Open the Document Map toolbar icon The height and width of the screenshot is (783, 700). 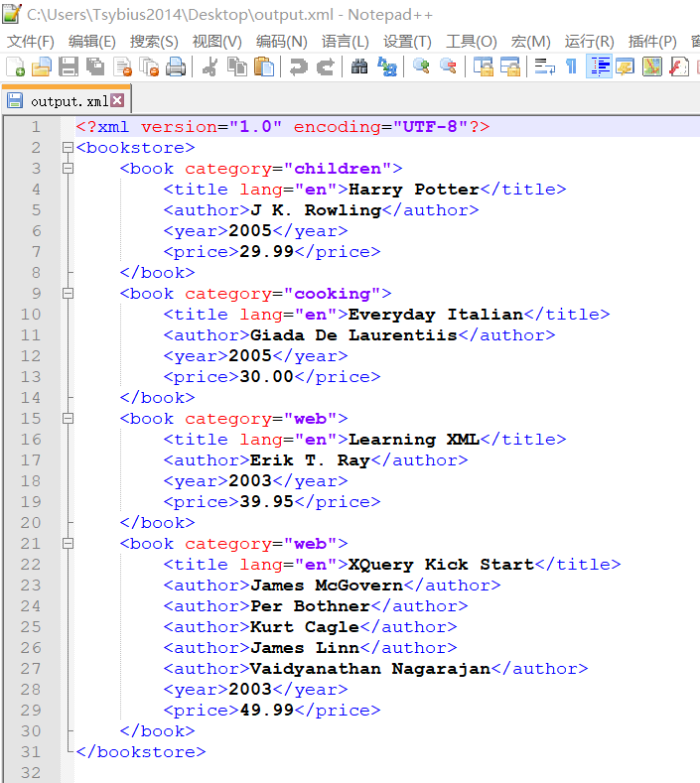pyautogui.click(x=652, y=66)
